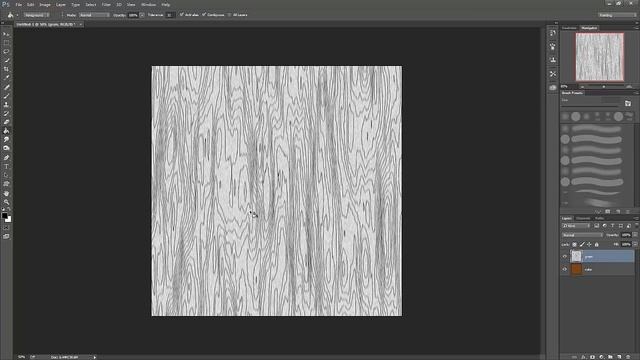Lock all layer attributes padlock
640x360 pixels.
pos(597,244)
